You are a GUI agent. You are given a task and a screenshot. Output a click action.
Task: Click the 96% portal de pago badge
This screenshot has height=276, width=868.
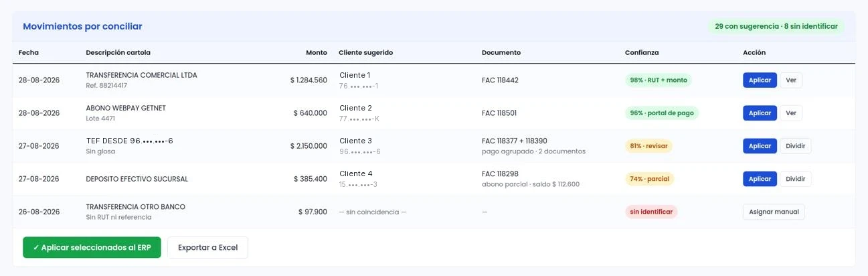tap(661, 113)
